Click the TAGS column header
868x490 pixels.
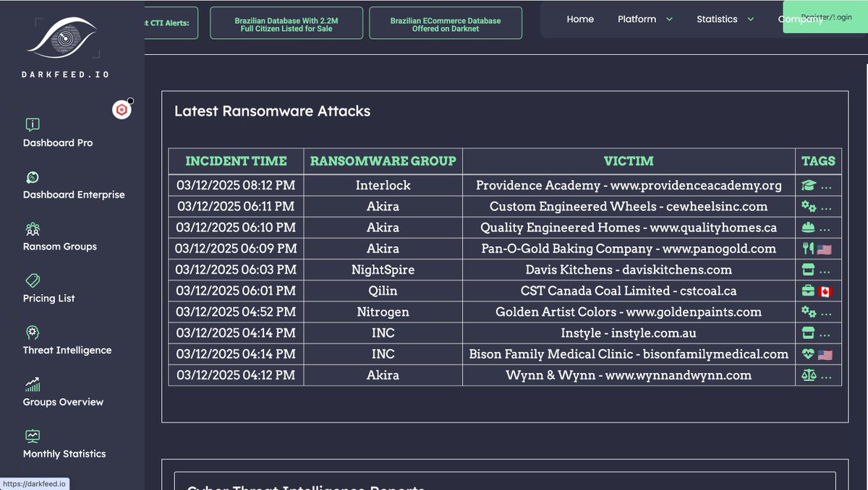(818, 161)
